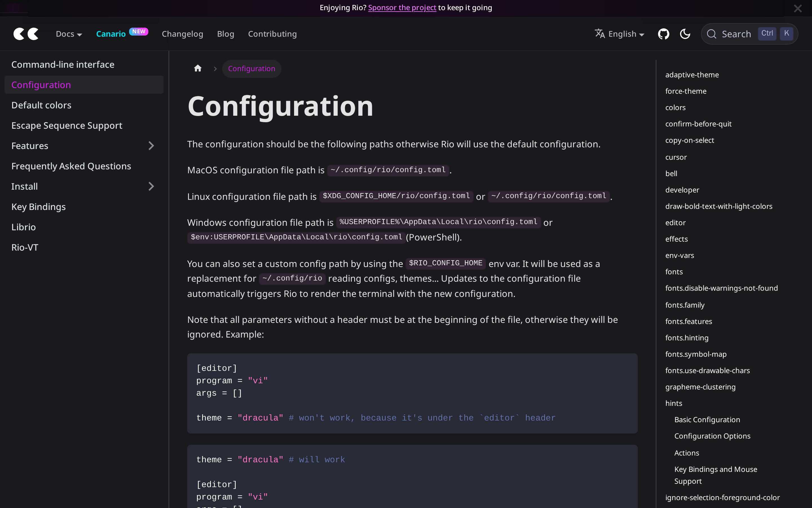Jump to force-theme section
The width and height of the screenshot is (812, 508).
click(686, 91)
